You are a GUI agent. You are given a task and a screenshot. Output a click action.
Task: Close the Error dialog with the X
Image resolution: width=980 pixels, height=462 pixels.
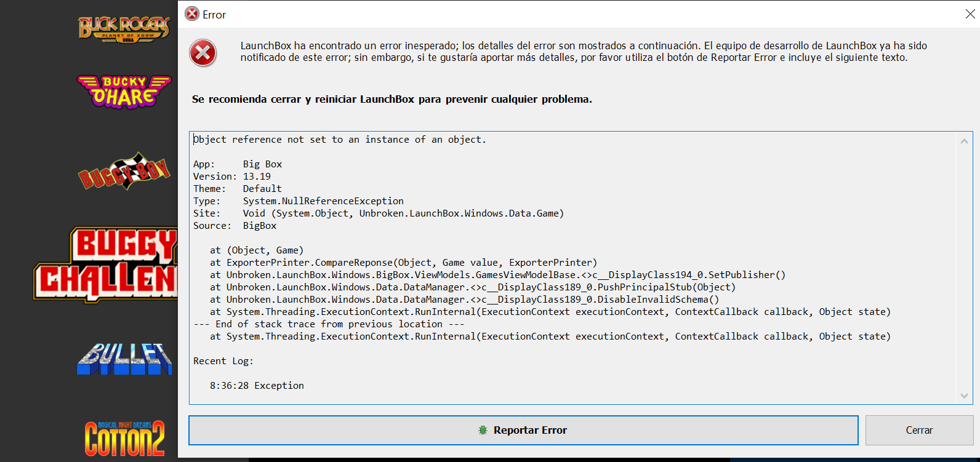click(x=970, y=14)
